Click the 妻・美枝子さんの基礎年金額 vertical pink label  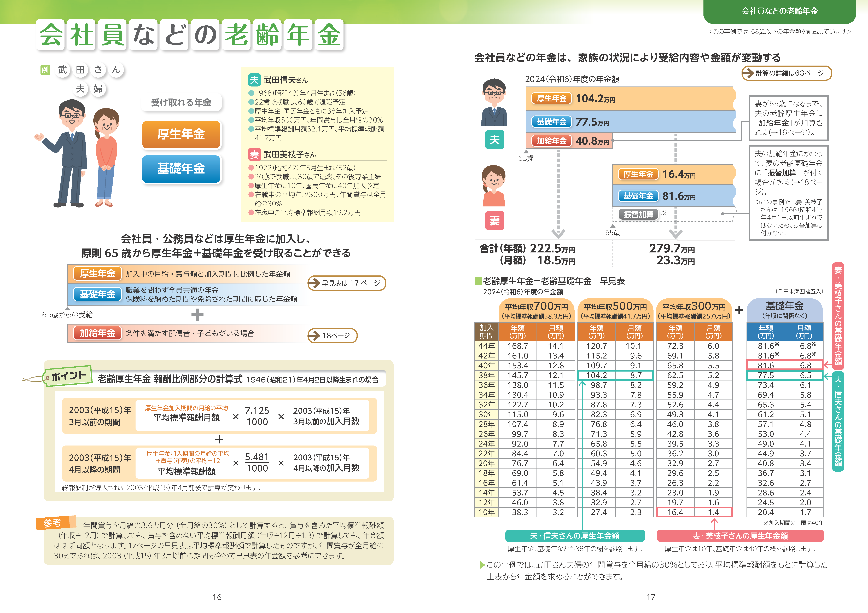click(x=838, y=316)
